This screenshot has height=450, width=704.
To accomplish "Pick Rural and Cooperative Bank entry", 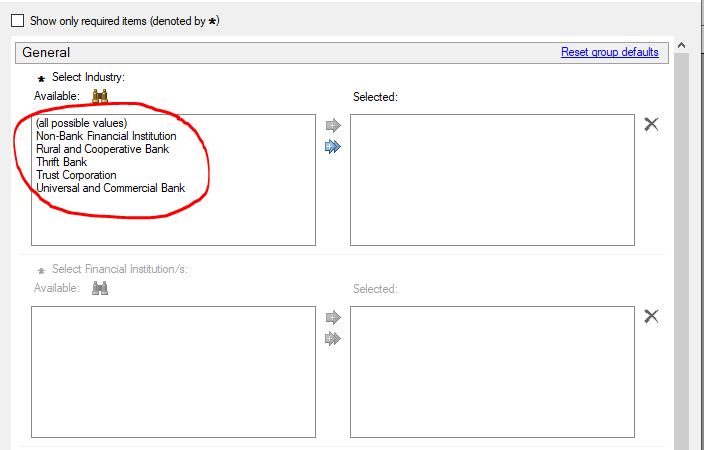I will pos(102,149).
